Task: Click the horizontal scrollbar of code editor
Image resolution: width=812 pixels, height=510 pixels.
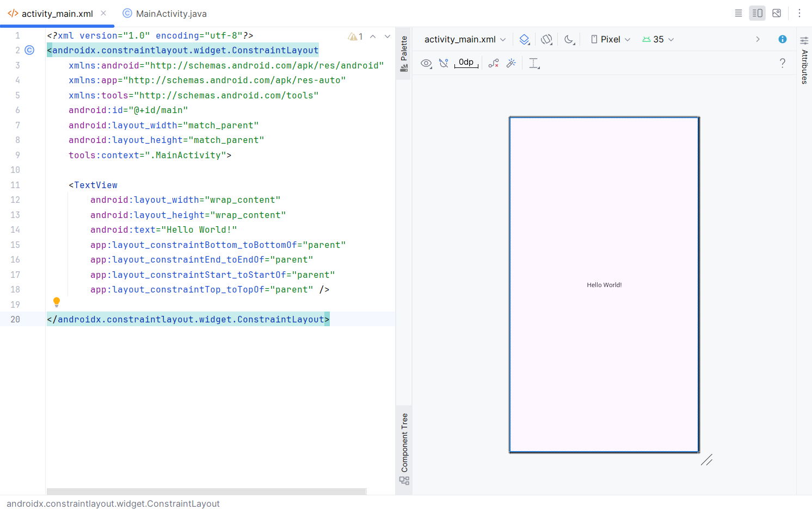Action: point(206,492)
